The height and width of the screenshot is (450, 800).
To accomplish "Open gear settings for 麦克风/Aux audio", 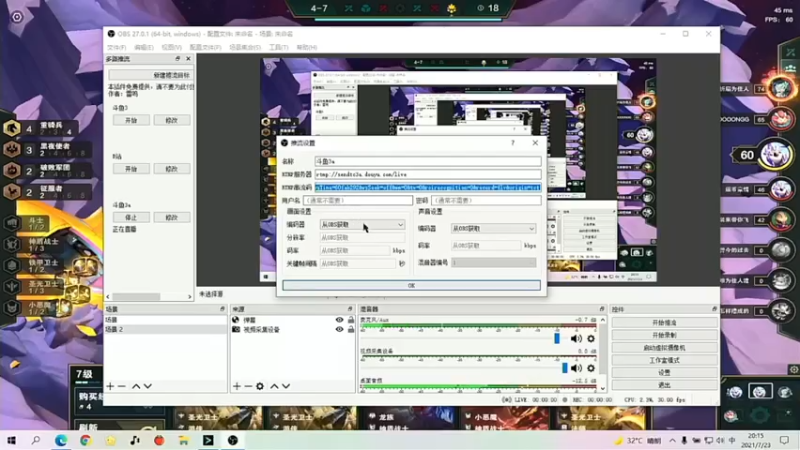I will [x=591, y=338].
